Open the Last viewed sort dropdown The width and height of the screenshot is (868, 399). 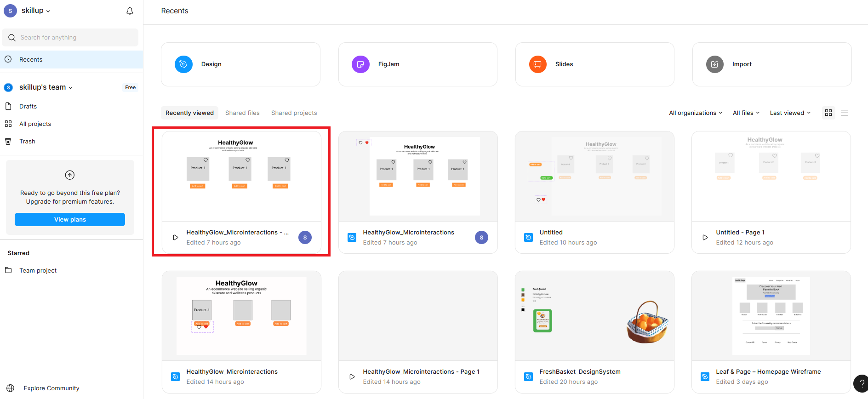click(790, 113)
